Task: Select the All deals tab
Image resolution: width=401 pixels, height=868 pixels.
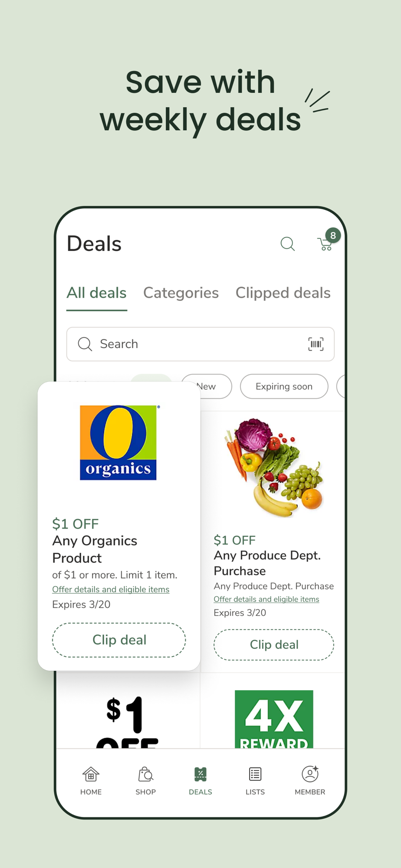Action: coord(96,293)
